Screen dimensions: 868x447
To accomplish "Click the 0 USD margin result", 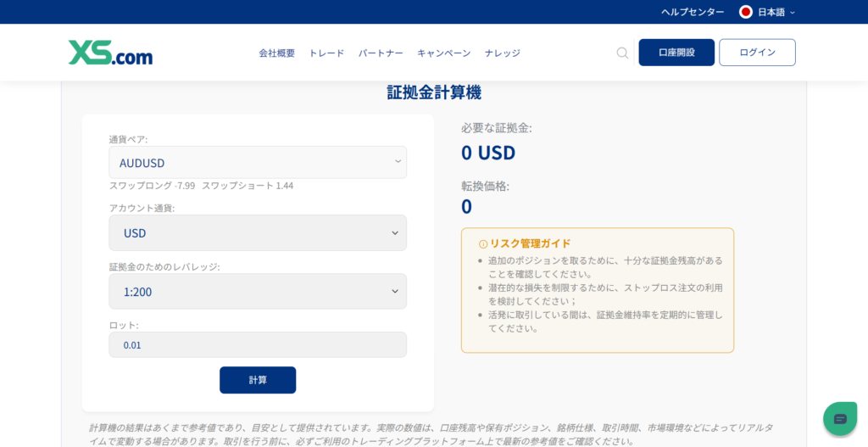I will point(488,153).
